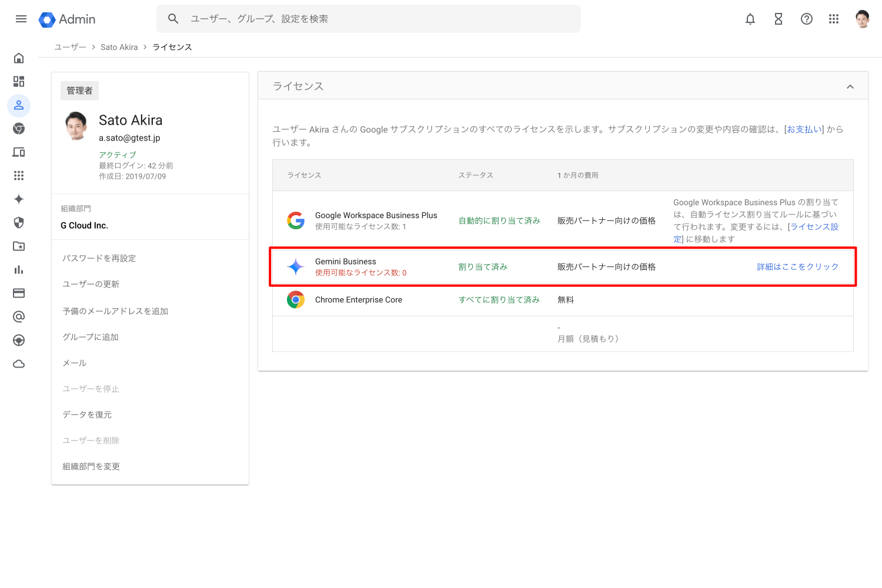Click the 1 か月の費用 column header

(x=578, y=175)
